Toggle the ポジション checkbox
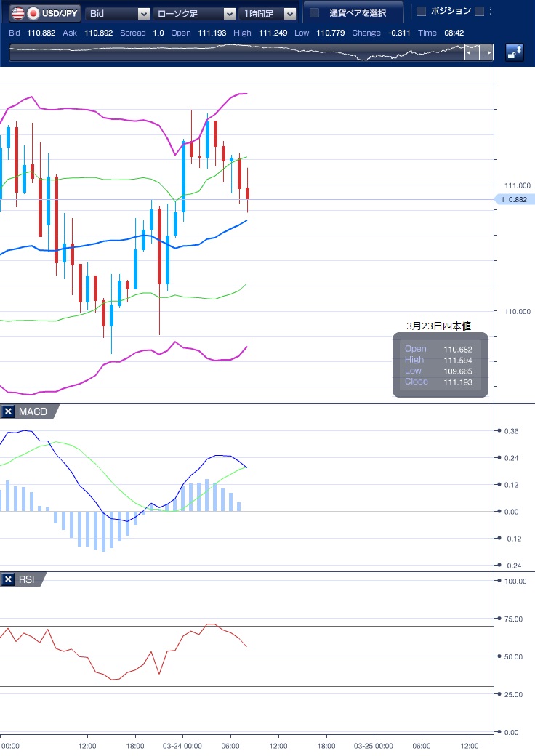535x756 pixels. click(421, 11)
